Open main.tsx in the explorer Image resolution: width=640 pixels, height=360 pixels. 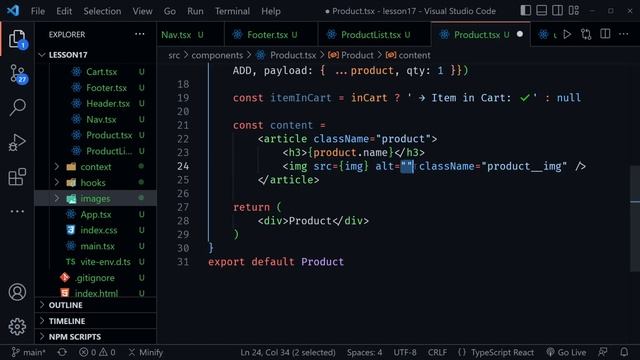pos(96,246)
